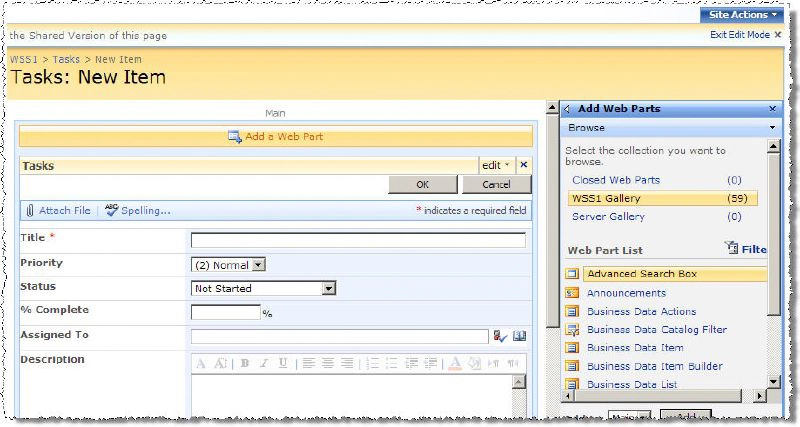This screenshot has width=800, height=427.
Task: Click the Advanced Search Box icon
Action: coord(572,274)
